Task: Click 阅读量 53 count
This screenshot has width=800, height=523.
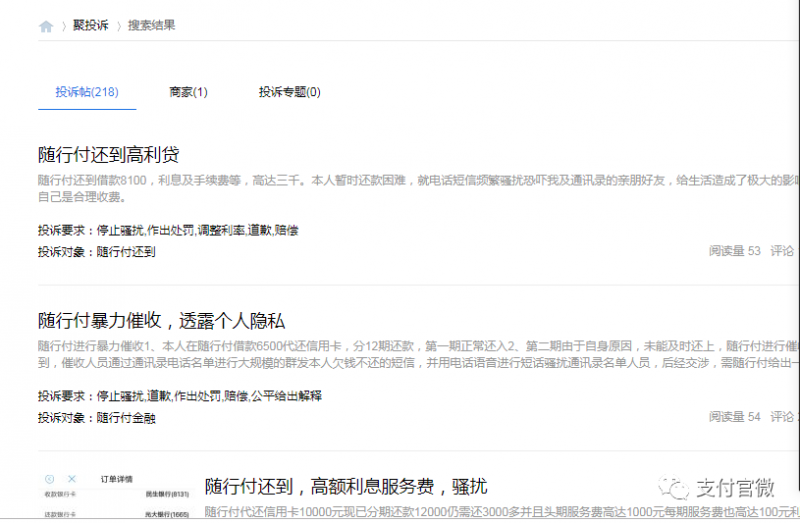Action: click(734, 251)
